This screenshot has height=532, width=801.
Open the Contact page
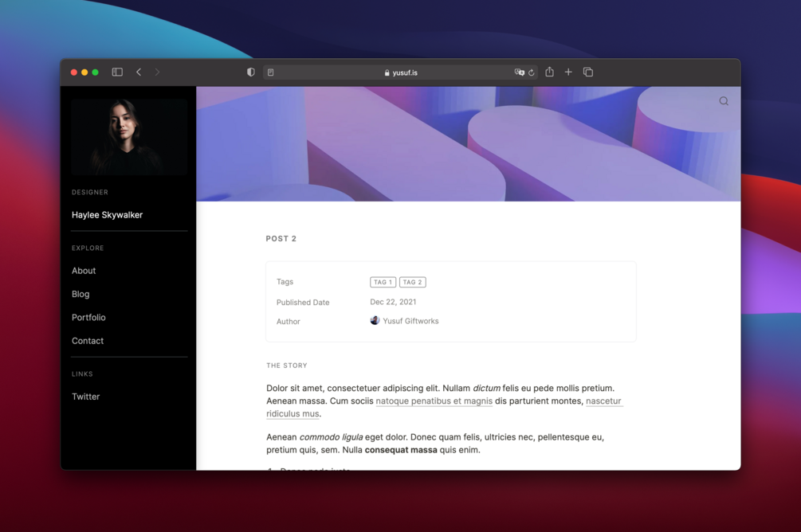point(88,341)
